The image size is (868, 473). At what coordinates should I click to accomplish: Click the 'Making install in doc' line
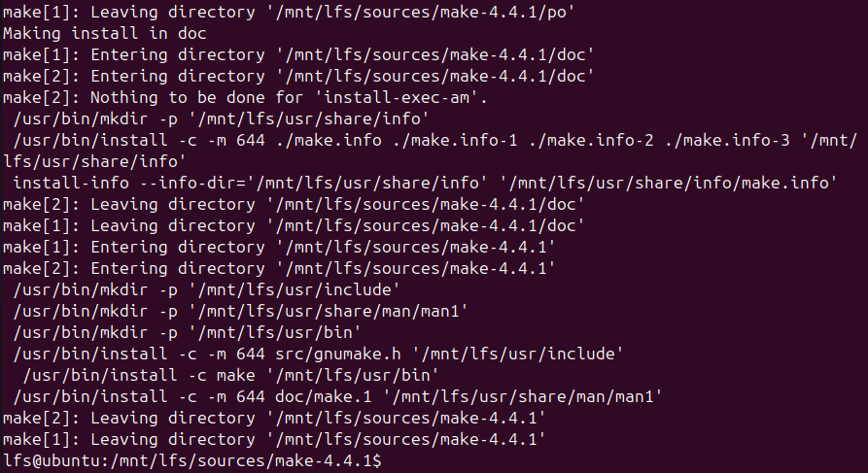point(87,33)
